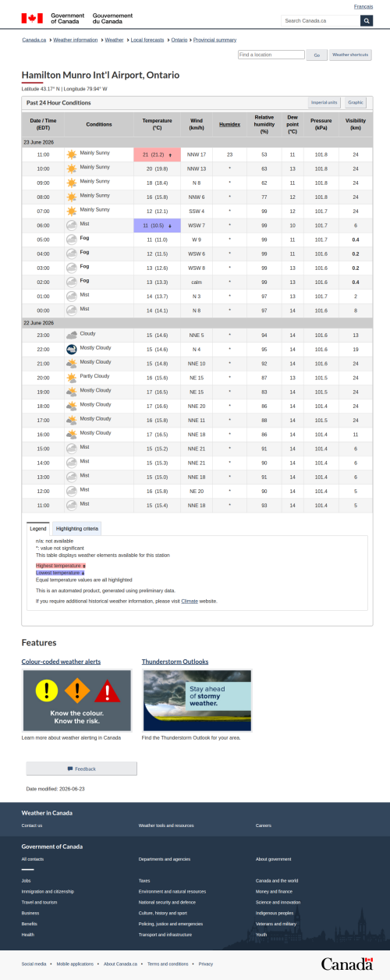Click the Fog icon in 05:00 row
Viewport: 390px width, 980px height.
pyautogui.click(x=72, y=240)
